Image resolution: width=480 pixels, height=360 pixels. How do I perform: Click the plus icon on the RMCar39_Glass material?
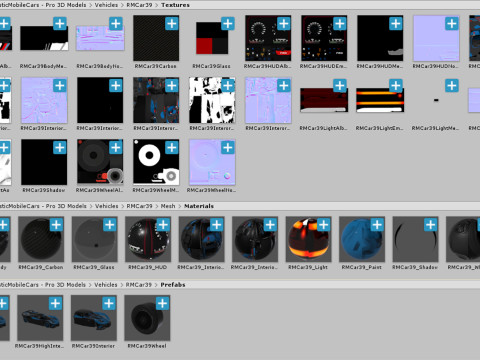[110, 225]
